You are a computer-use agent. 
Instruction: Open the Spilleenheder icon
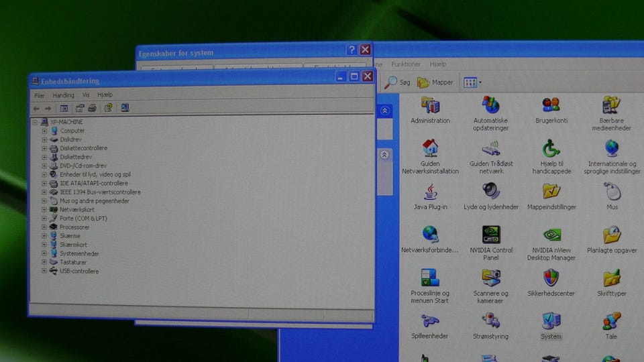(429, 321)
